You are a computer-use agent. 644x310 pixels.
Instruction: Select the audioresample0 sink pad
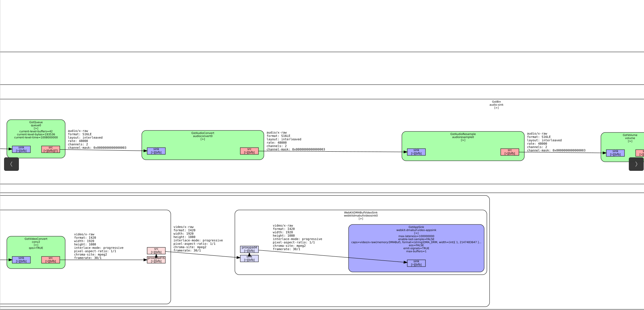[x=416, y=152]
